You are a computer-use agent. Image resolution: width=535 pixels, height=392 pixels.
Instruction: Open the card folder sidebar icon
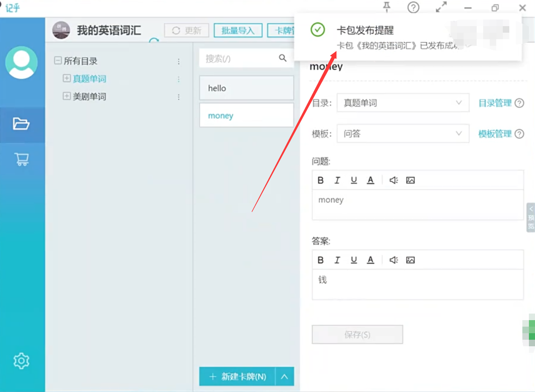click(x=21, y=124)
